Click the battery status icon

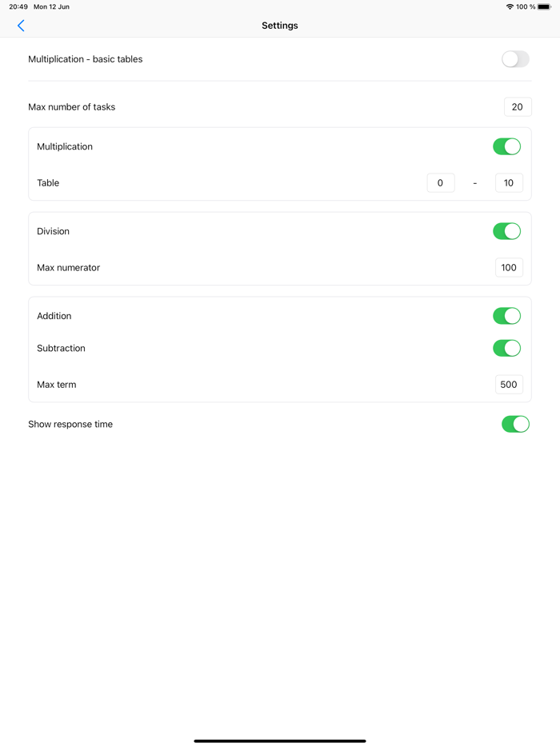(544, 7)
